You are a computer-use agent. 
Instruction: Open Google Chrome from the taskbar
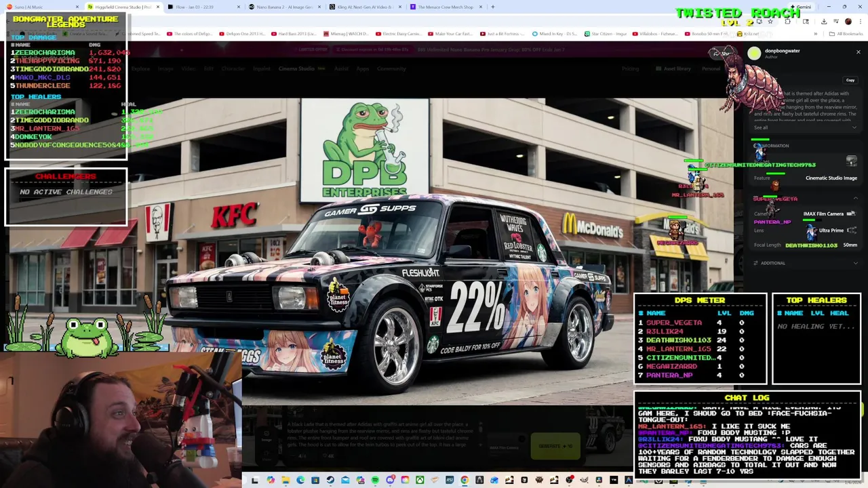click(x=465, y=481)
